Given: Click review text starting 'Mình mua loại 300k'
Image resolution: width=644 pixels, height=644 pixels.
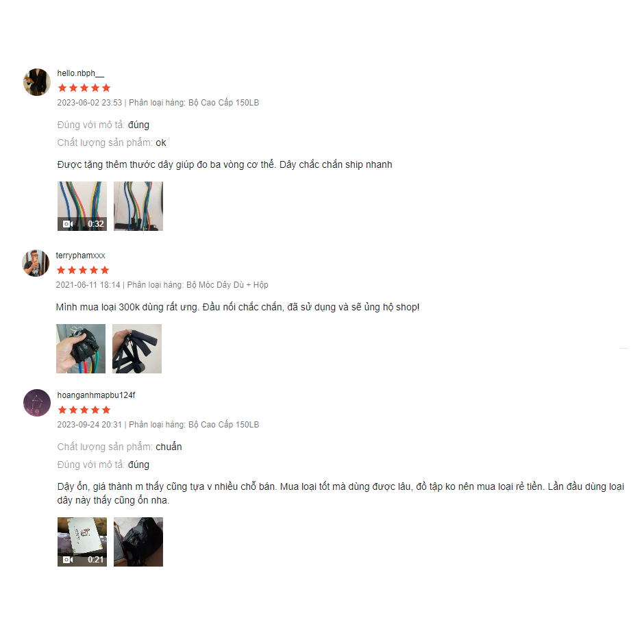Looking at the screenshot, I should tap(238, 307).
